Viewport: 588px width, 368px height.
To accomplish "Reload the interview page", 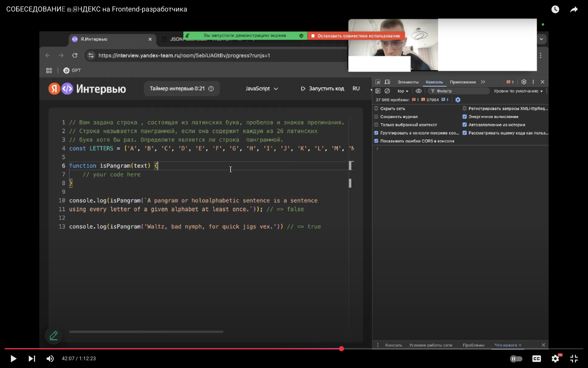I will tap(75, 55).
